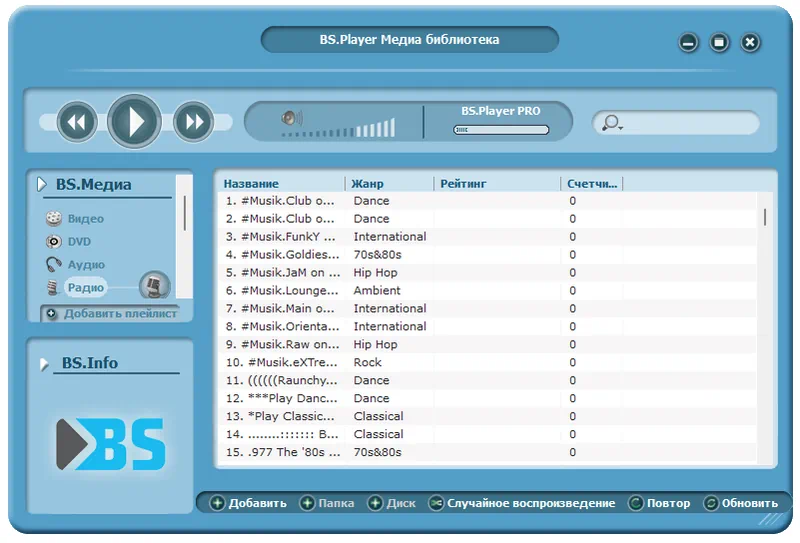Expand the BS.Info panel triangle
The image size is (800, 543).
click(x=44, y=364)
